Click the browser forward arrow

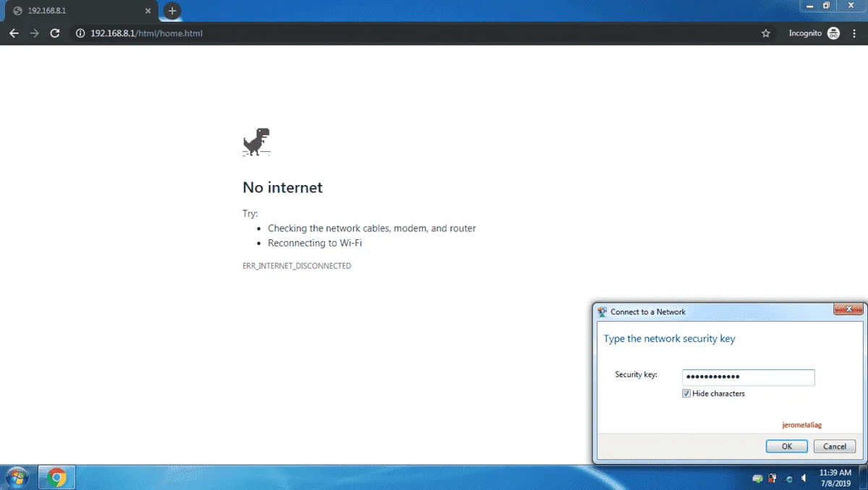coord(34,33)
